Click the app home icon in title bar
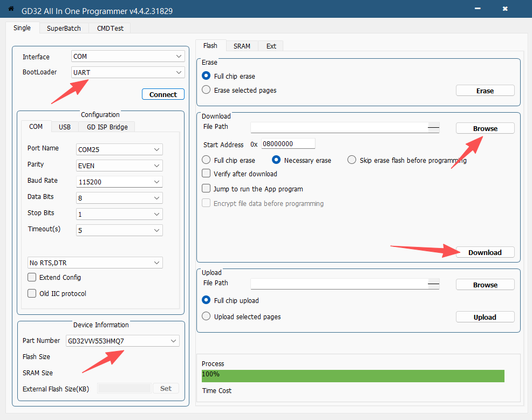Image resolution: width=532 pixels, height=420 pixels. pos(11,9)
